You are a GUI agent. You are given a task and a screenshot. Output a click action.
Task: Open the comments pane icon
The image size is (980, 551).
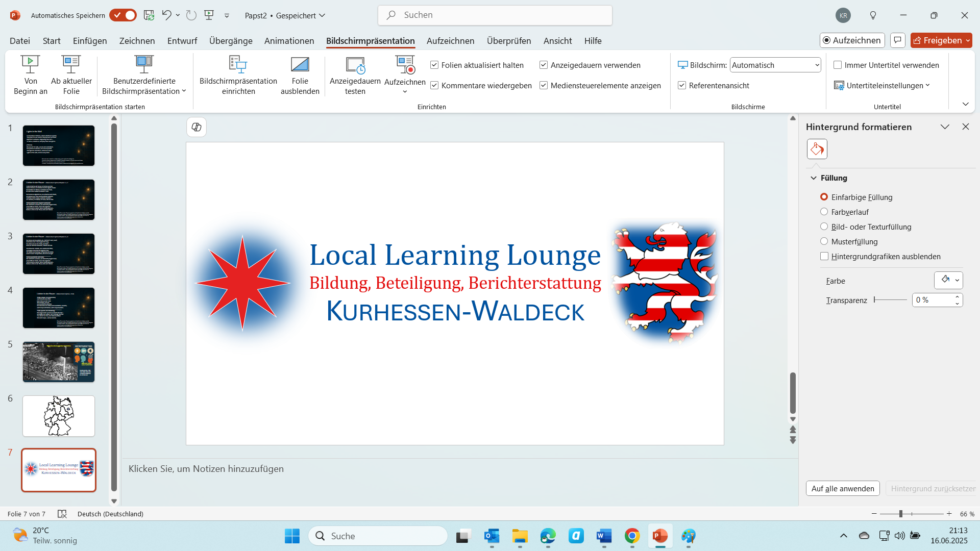coord(898,40)
